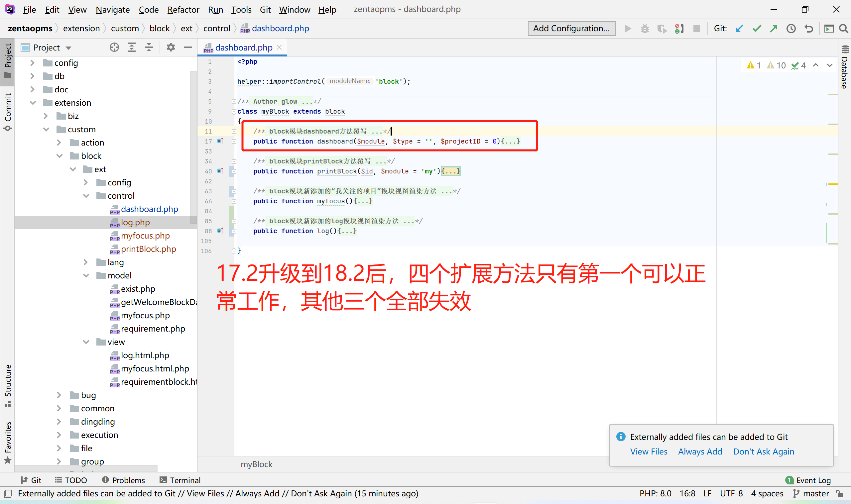Open the TODO tool window

pyautogui.click(x=71, y=480)
